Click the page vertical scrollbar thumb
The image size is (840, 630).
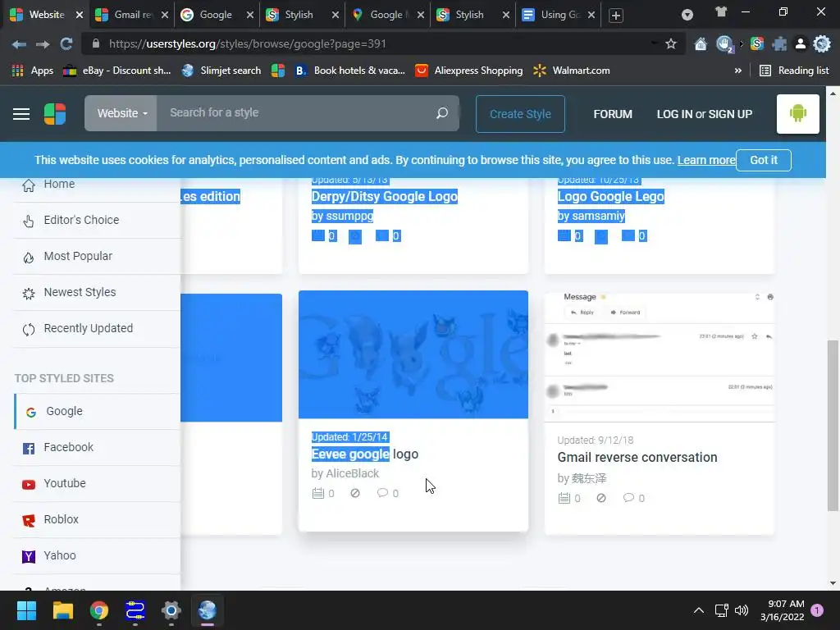click(x=833, y=426)
